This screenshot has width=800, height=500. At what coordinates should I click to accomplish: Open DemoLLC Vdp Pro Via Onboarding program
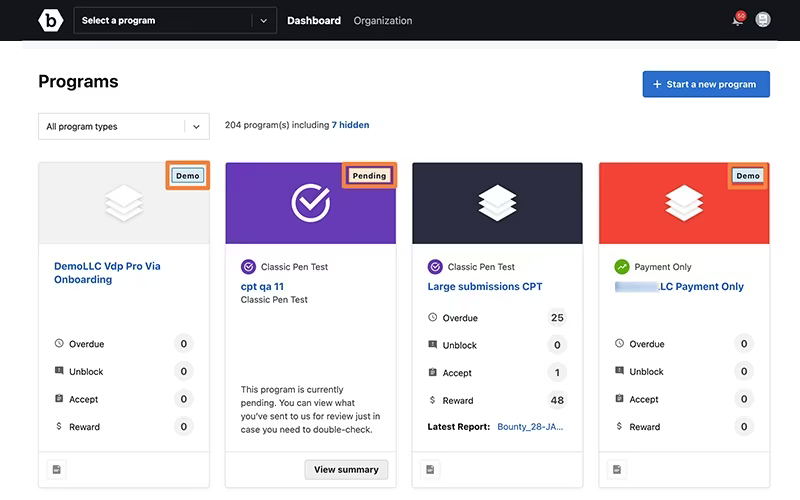click(x=107, y=273)
